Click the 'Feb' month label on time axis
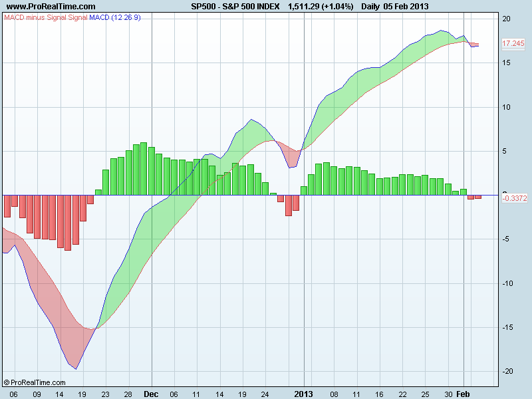 pyautogui.click(x=463, y=394)
